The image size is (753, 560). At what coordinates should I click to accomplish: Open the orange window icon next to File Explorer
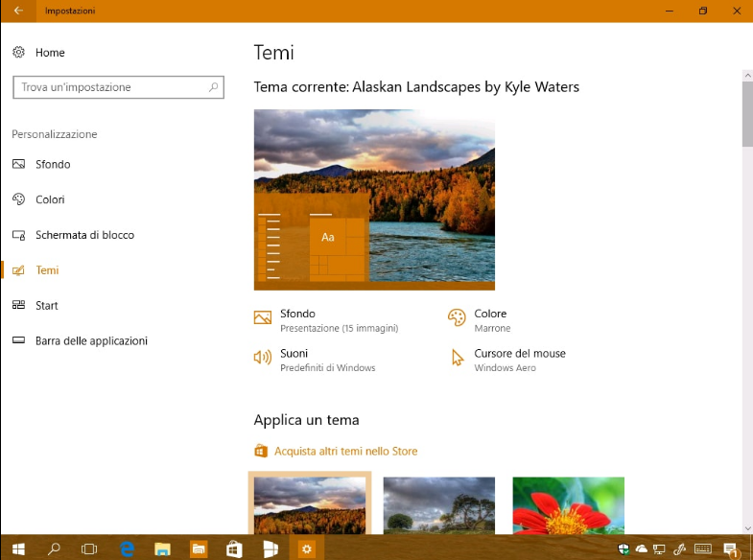coord(199,548)
